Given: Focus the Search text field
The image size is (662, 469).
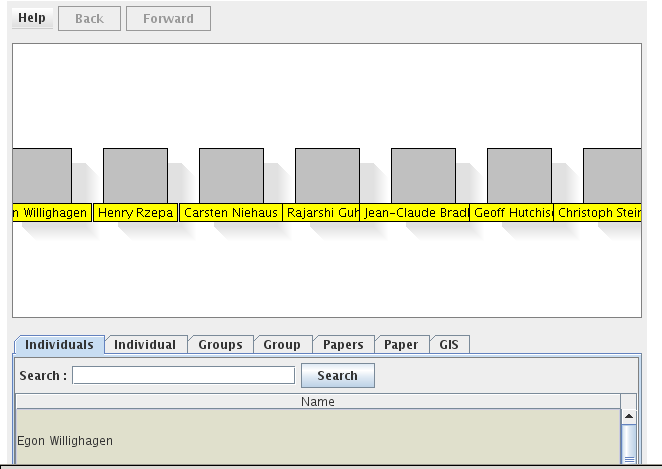Looking at the screenshot, I should coord(183,376).
